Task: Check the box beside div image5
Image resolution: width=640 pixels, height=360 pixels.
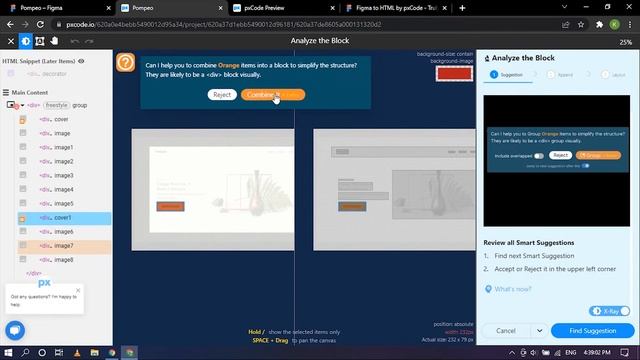Action: click(23, 203)
